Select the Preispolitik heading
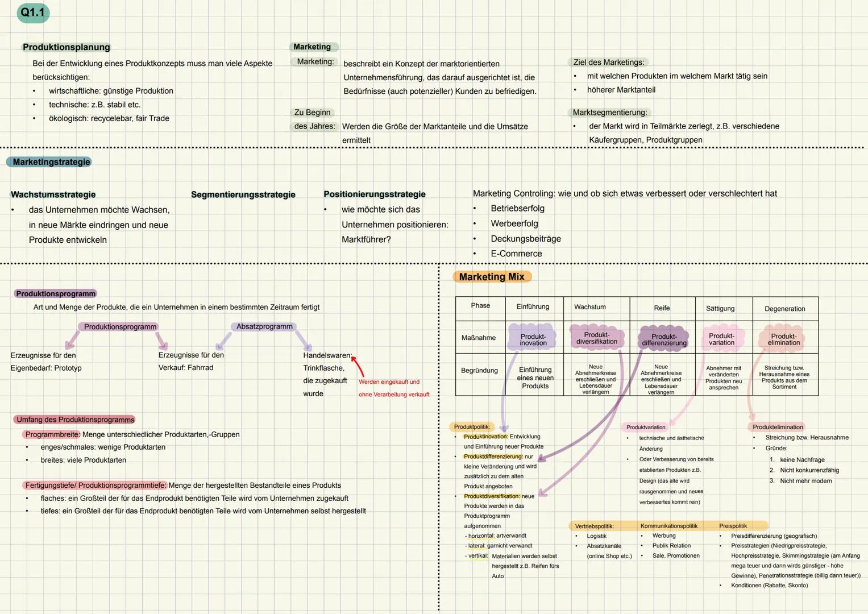 [x=733, y=526]
